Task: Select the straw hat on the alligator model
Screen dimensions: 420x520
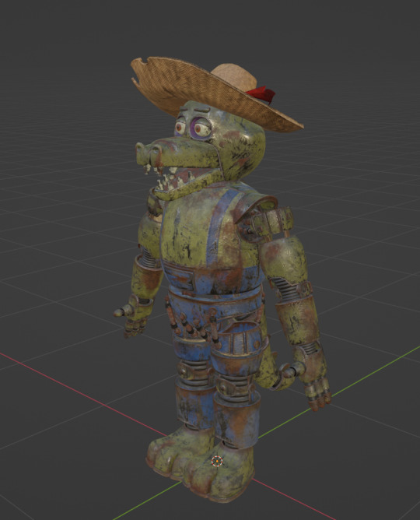Action: [x=217, y=93]
